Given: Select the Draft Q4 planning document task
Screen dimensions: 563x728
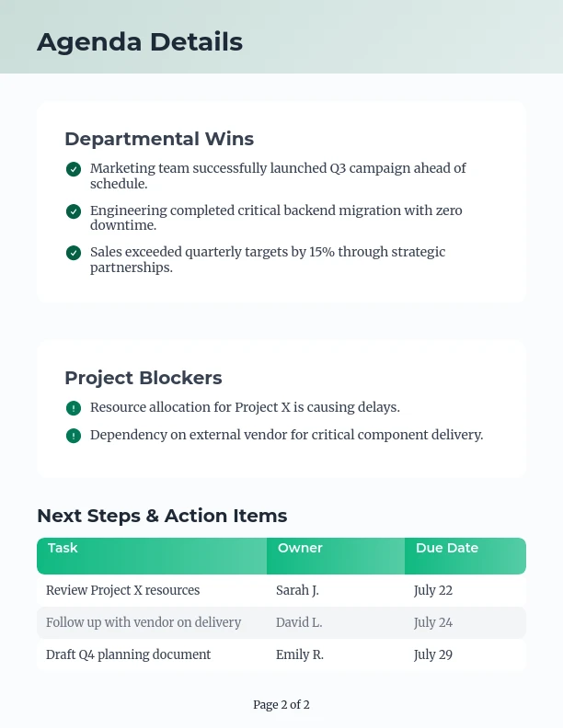Looking at the screenshot, I should (128, 654).
